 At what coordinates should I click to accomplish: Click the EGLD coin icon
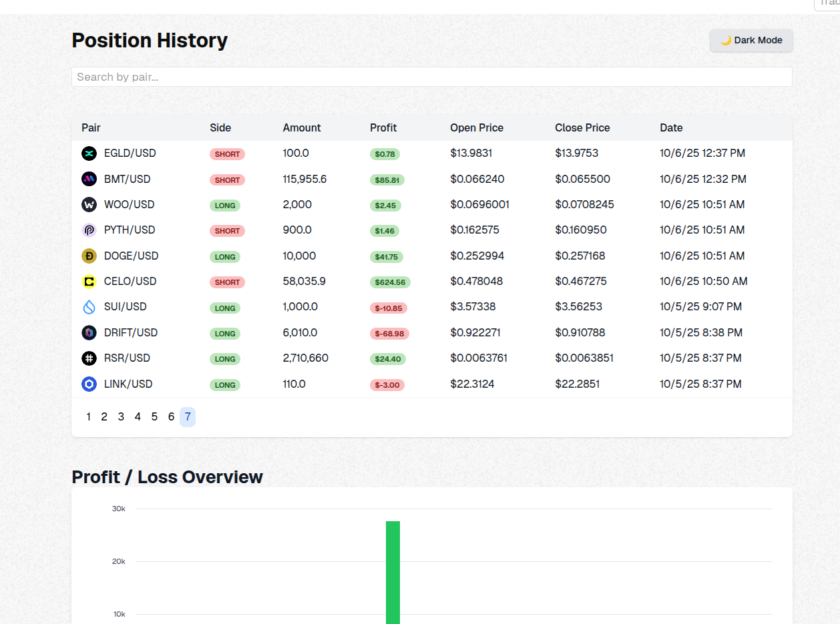click(x=89, y=153)
